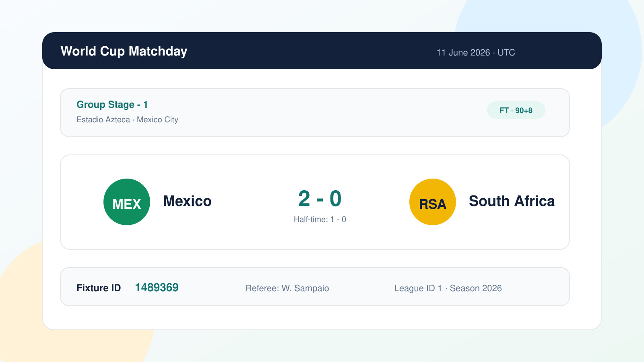Select the Referee: W. Sampaio text
The image size is (644, 362).
point(287,288)
